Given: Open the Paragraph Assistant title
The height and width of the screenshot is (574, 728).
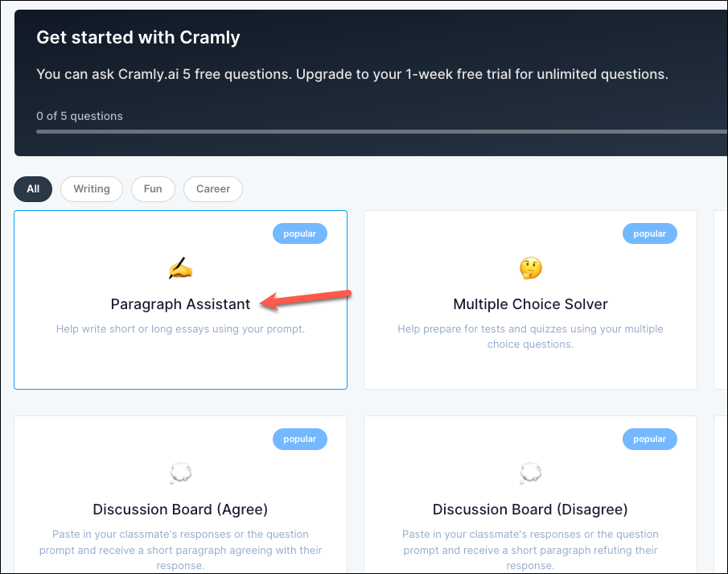Looking at the screenshot, I should pyautogui.click(x=180, y=304).
